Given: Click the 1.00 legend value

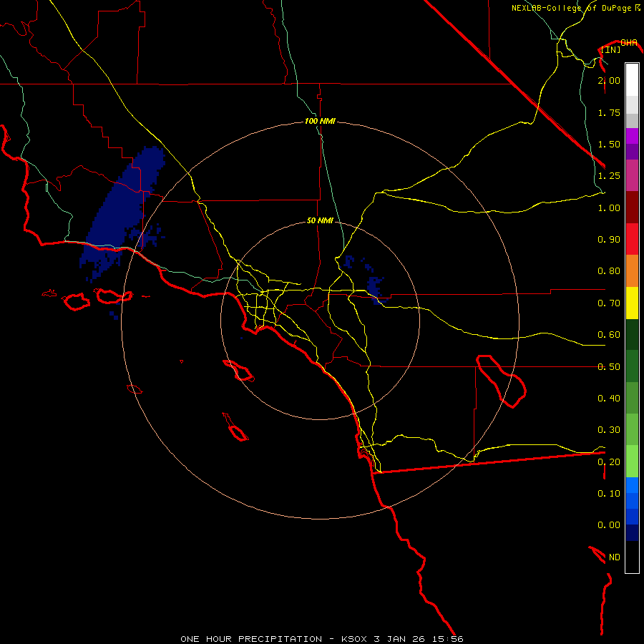Looking at the screenshot, I should coord(609,208).
